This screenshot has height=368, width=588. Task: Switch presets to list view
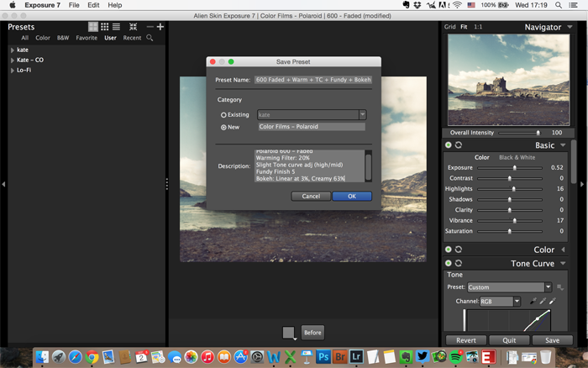[x=116, y=27]
